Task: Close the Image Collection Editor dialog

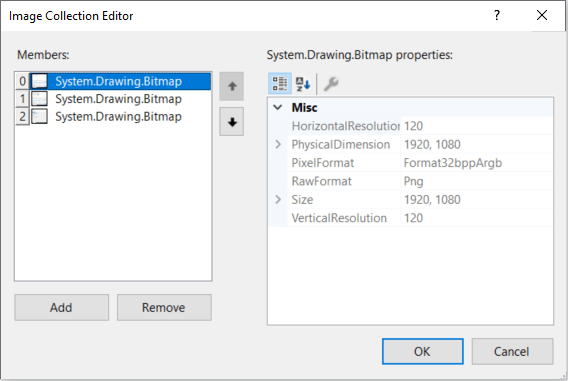Action: point(542,15)
